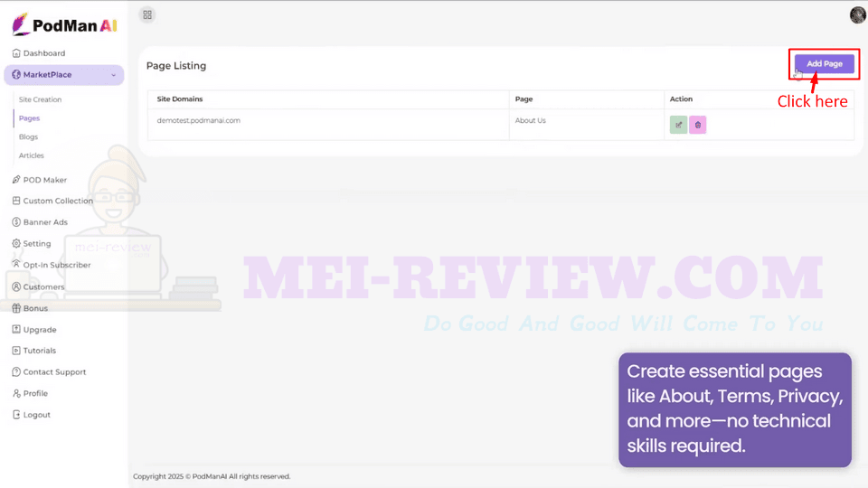Open the Customers page

pos(43,286)
